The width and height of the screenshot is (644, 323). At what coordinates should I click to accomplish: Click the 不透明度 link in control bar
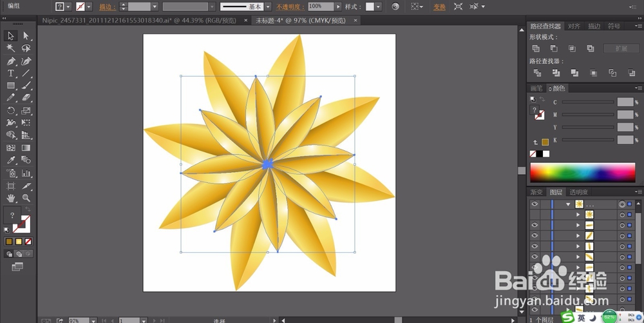point(290,7)
